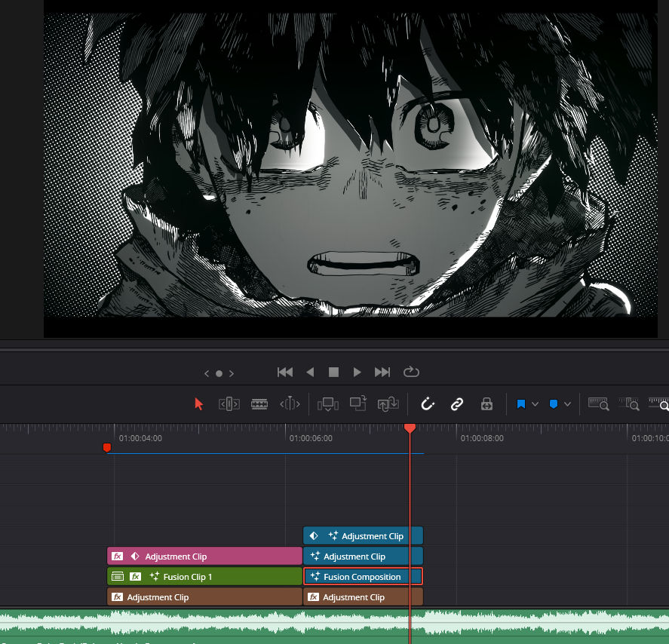
Task: Toggle Position Lock padlock icon
Action: pyautogui.click(x=486, y=404)
